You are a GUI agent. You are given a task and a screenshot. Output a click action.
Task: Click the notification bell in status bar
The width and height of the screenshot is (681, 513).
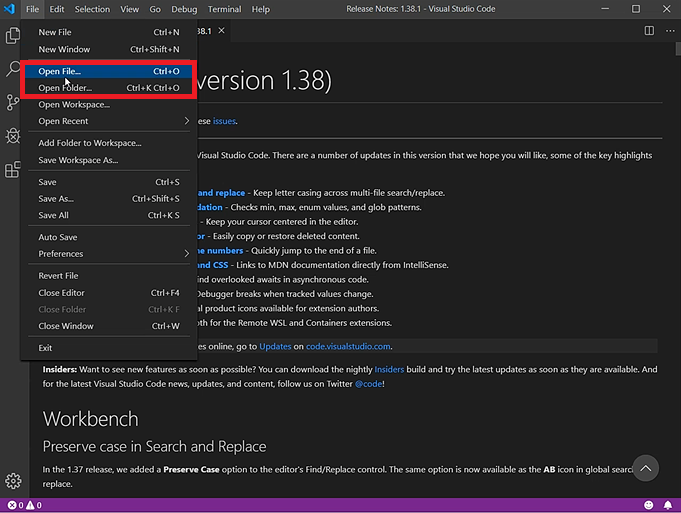coord(668,505)
